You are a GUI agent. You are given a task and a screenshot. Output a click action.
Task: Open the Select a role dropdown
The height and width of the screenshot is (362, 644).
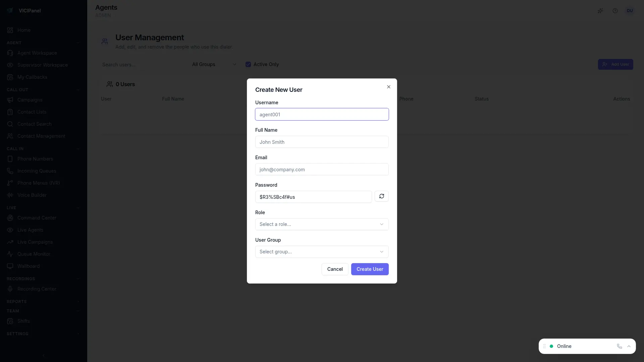click(x=322, y=224)
